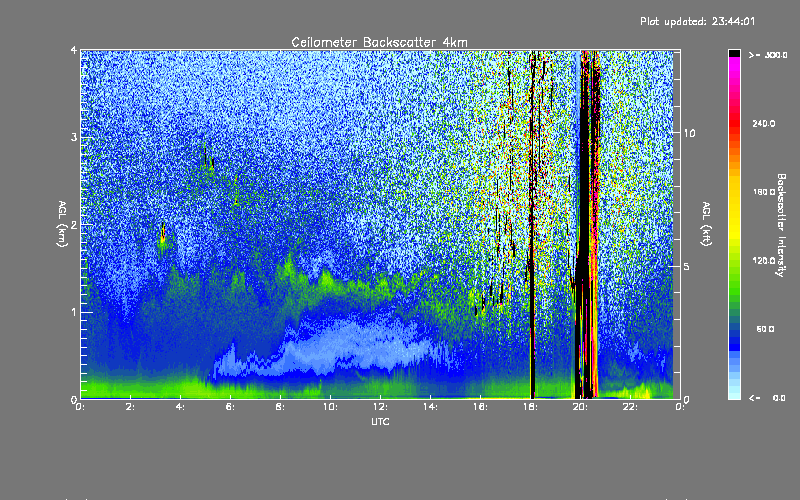The height and width of the screenshot is (500, 800).
Task: Select the 'UTC' x-axis label
Action: click(380, 422)
